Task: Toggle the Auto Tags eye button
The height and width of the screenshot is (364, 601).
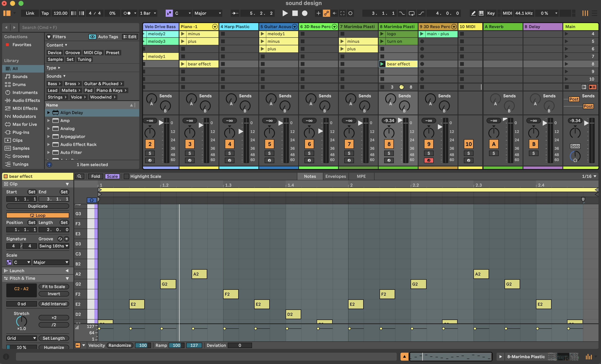Action: 92,37
